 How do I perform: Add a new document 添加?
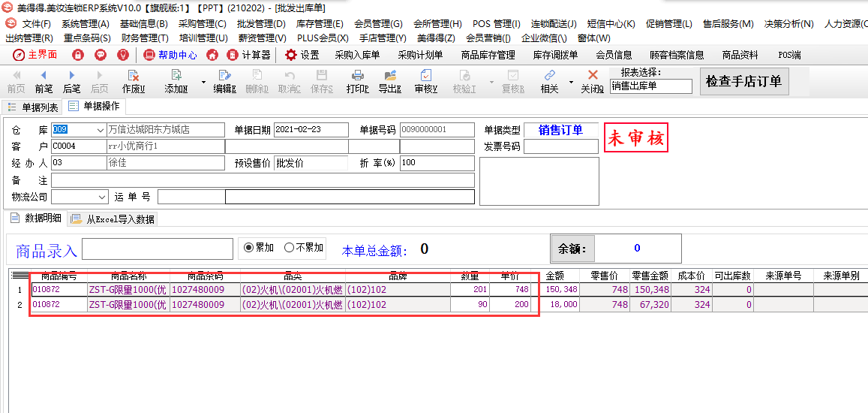(176, 82)
